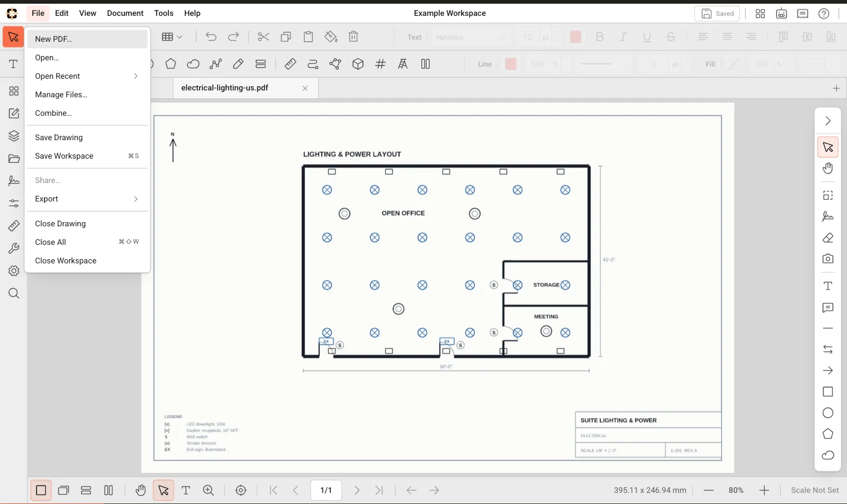Add a new tab with plus button
This screenshot has width=847, height=504.
[836, 88]
